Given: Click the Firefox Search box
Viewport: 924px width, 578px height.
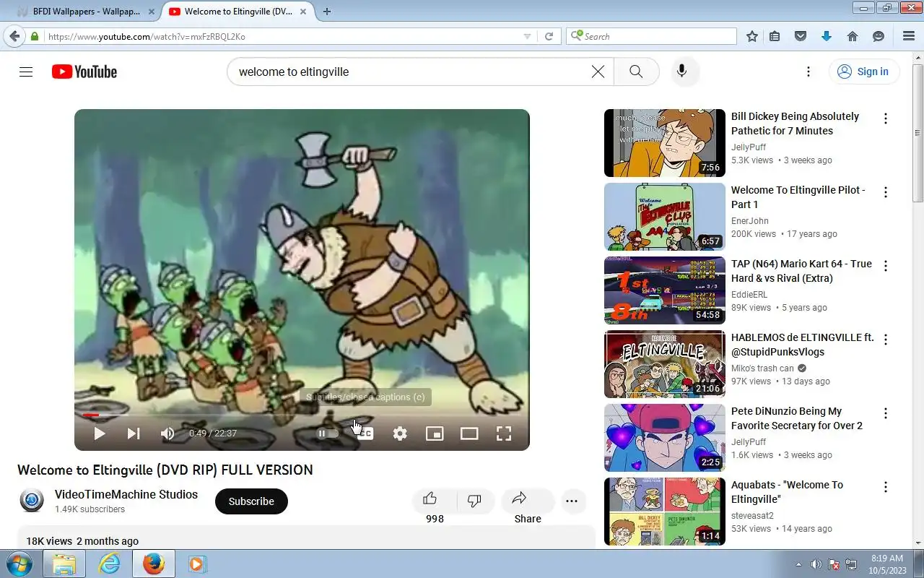Looking at the screenshot, I should point(652,36).
